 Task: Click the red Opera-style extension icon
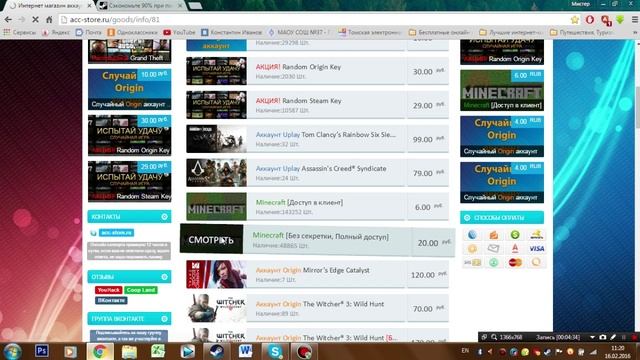click(590, 20)
